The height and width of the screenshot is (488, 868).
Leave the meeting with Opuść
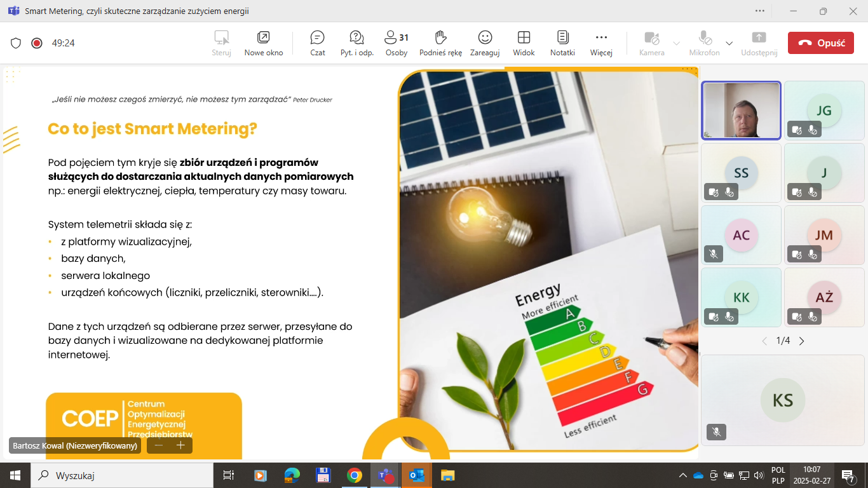coord(820,43)
